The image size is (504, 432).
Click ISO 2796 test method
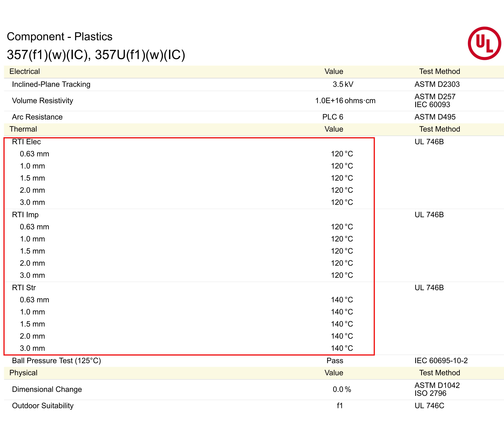pyautogui.click(x=430, y=393)
